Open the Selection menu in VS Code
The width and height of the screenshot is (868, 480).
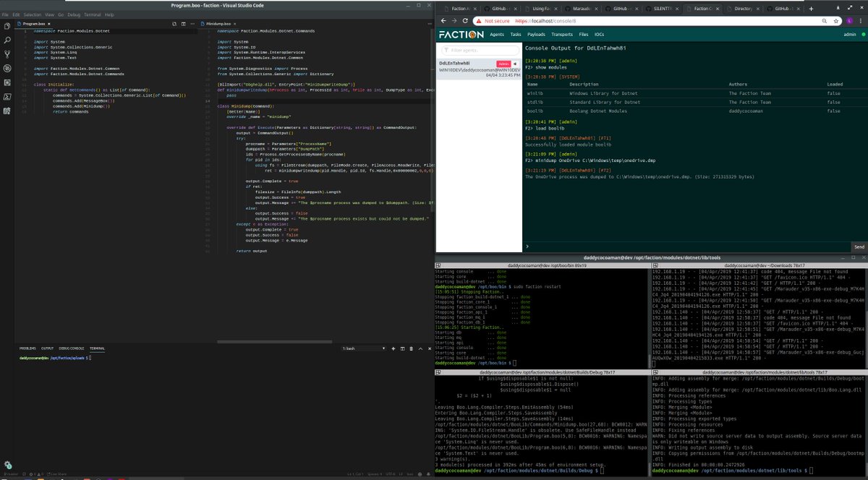point(33,14)
